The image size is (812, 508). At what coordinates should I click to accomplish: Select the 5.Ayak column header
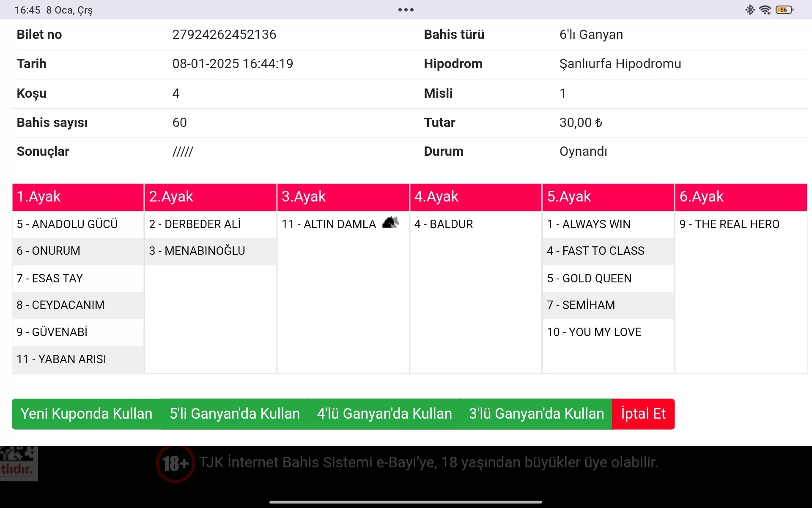click(x=608, y=197)
